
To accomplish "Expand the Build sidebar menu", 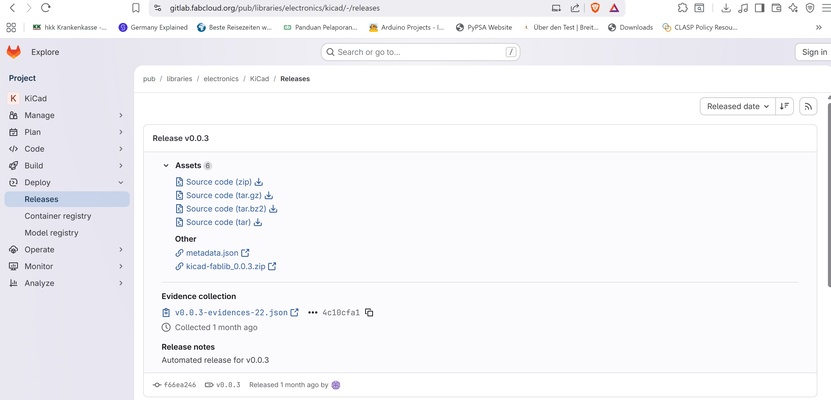I will 67,166.
